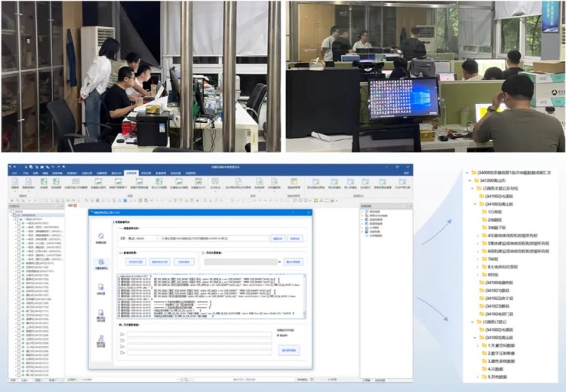Click the file path input field in the dialog
566x392 pixels.
pyautogui.click(x=211, y=238)
